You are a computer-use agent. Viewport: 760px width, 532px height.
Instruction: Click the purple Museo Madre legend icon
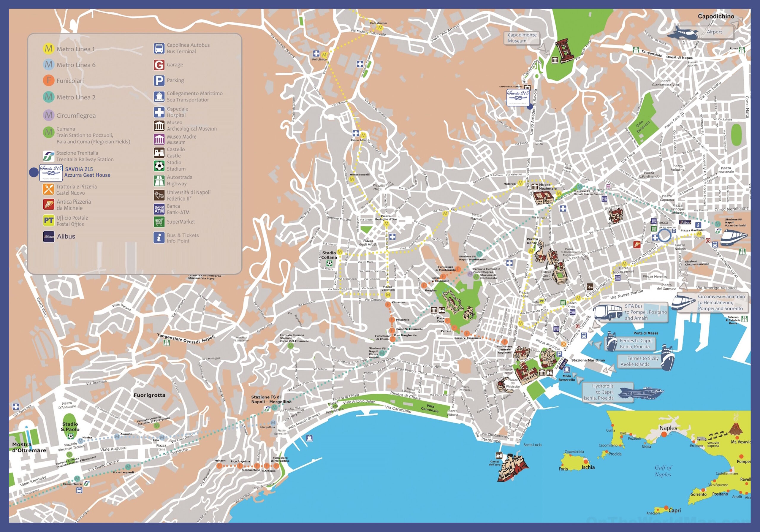pos(159,139)
